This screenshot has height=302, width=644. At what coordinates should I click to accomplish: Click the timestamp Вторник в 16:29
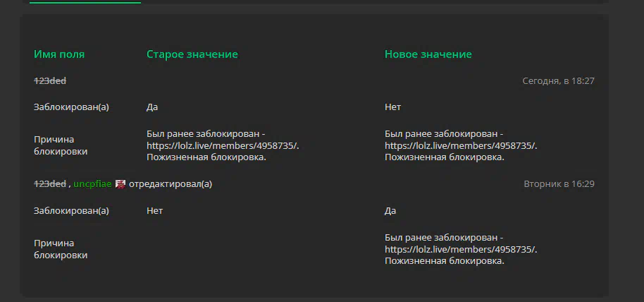coord(559,184)
